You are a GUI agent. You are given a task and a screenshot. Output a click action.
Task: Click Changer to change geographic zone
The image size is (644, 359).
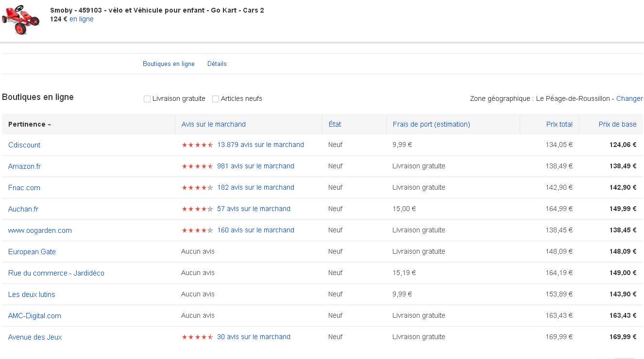click(629, 98)
